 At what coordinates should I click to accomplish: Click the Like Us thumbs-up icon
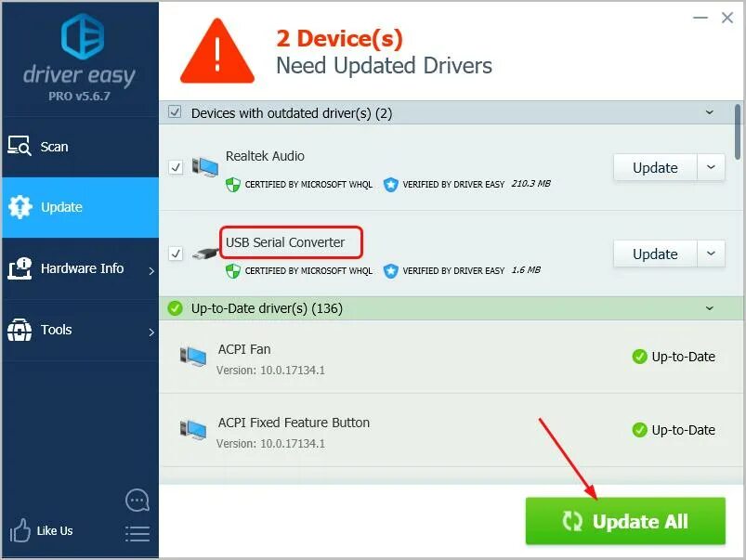pyautogui.click(x=20, y=530)
